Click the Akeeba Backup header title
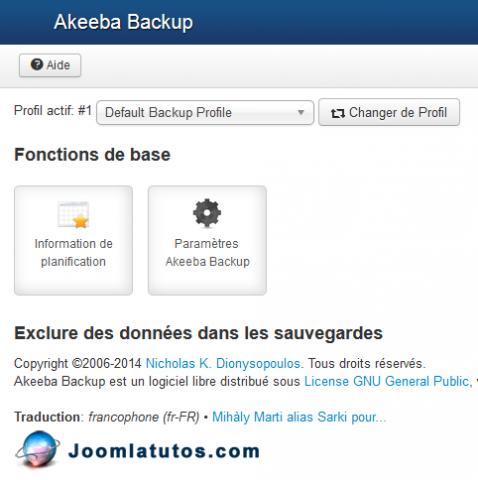 tap(123, 22)
